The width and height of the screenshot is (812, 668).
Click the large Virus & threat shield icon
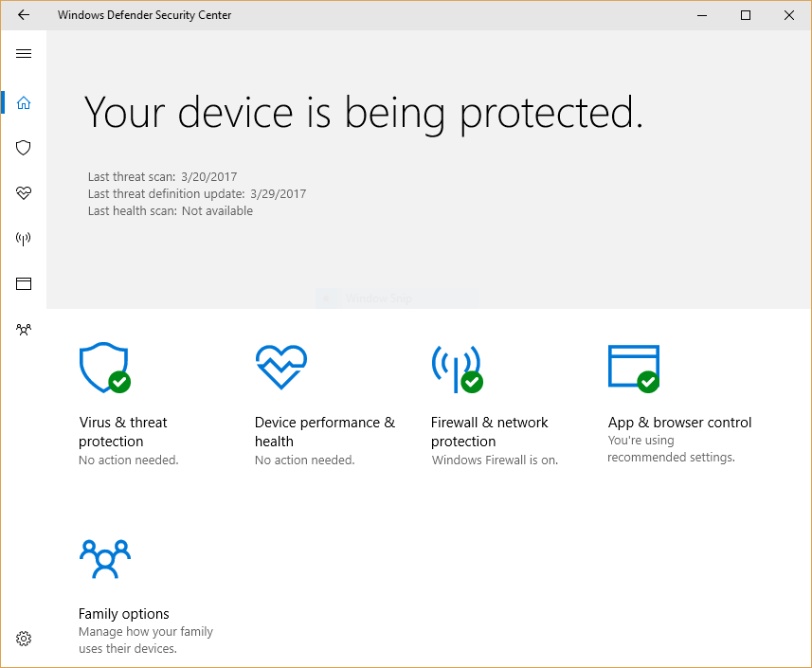(x=105, y=368)
